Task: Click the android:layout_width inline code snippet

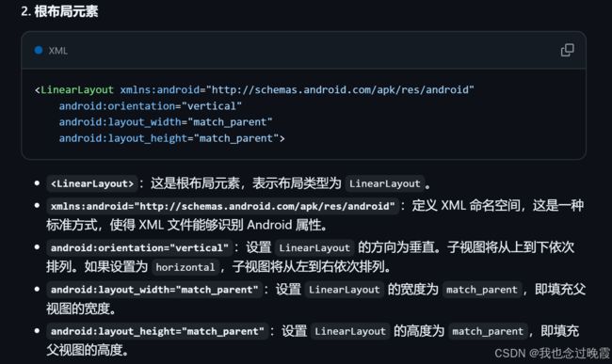Action: (x=154, y=290)
